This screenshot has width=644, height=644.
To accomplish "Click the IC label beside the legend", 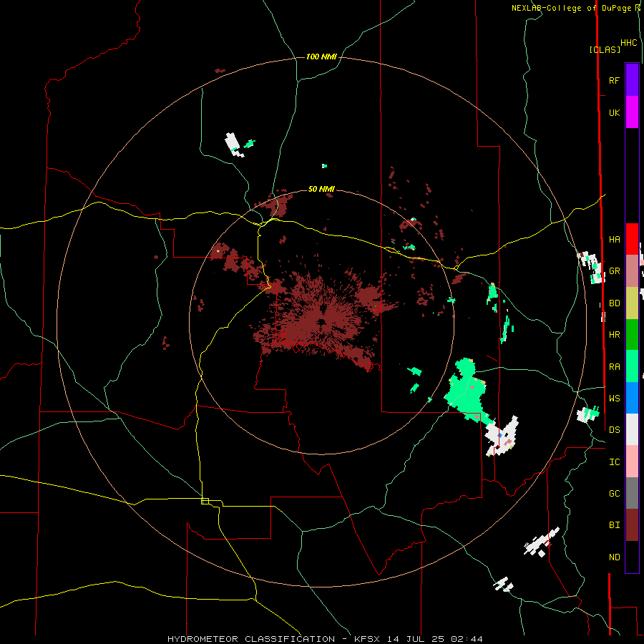I will pyautogui.click(x=614, y=462).
